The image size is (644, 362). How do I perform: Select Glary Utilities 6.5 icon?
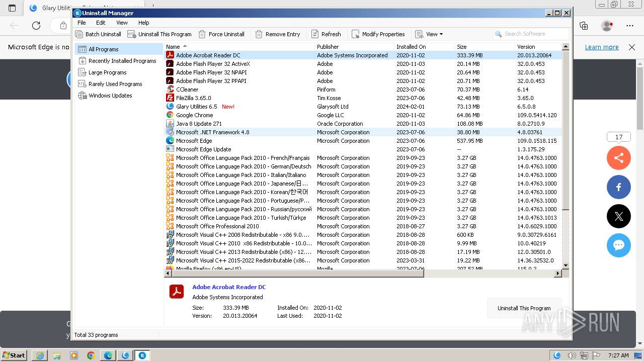pyautogui.click(x=170, y=107)
